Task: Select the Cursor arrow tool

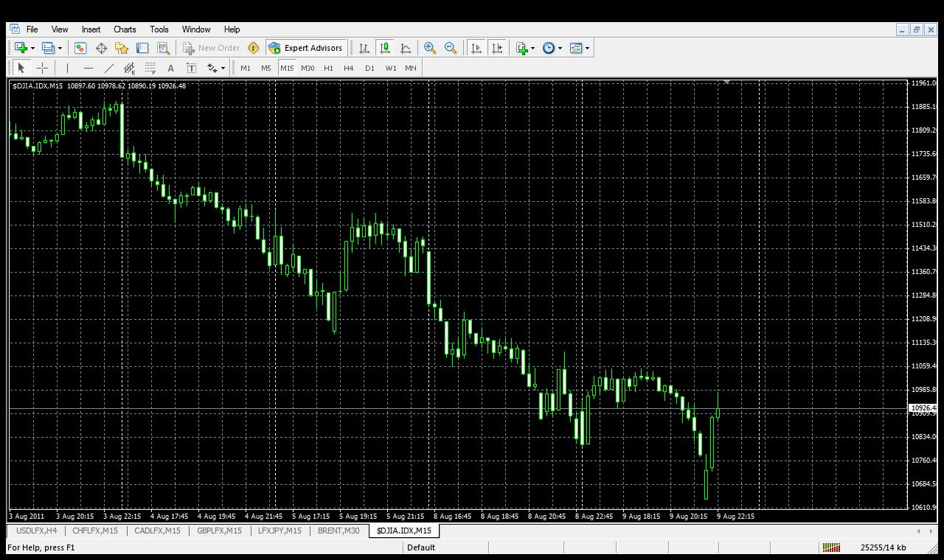Action: coord(21,68)
